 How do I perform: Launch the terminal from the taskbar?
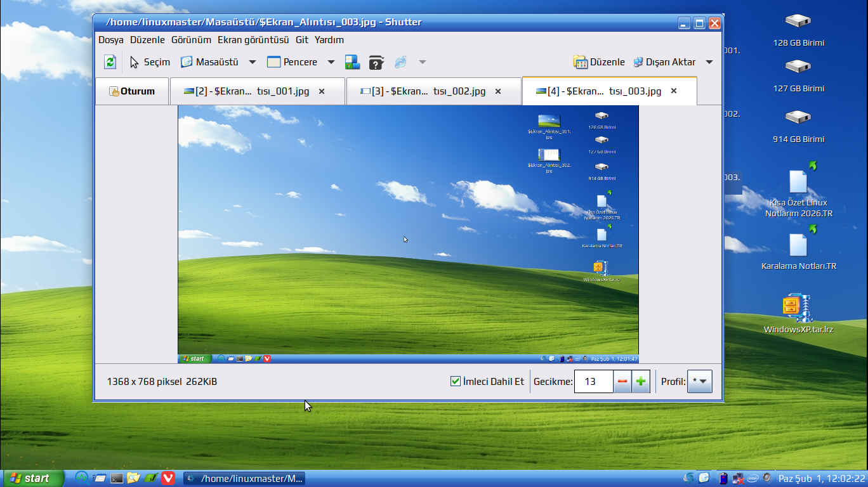tap(117, 478)
